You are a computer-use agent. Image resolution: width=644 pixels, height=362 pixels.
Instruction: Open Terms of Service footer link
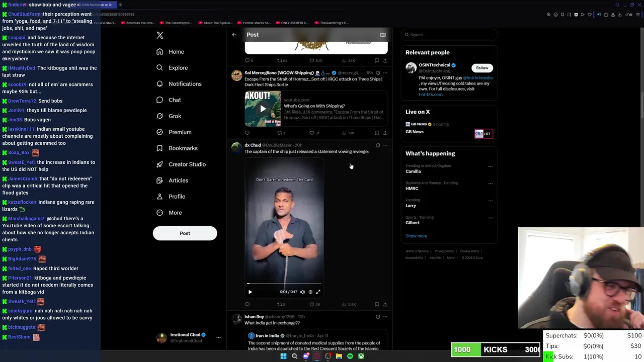click(x=417, y=251)
